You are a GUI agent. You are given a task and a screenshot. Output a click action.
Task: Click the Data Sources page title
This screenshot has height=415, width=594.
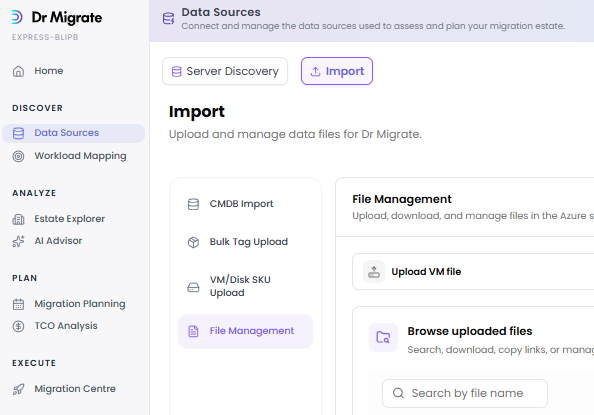pos(221,12)
